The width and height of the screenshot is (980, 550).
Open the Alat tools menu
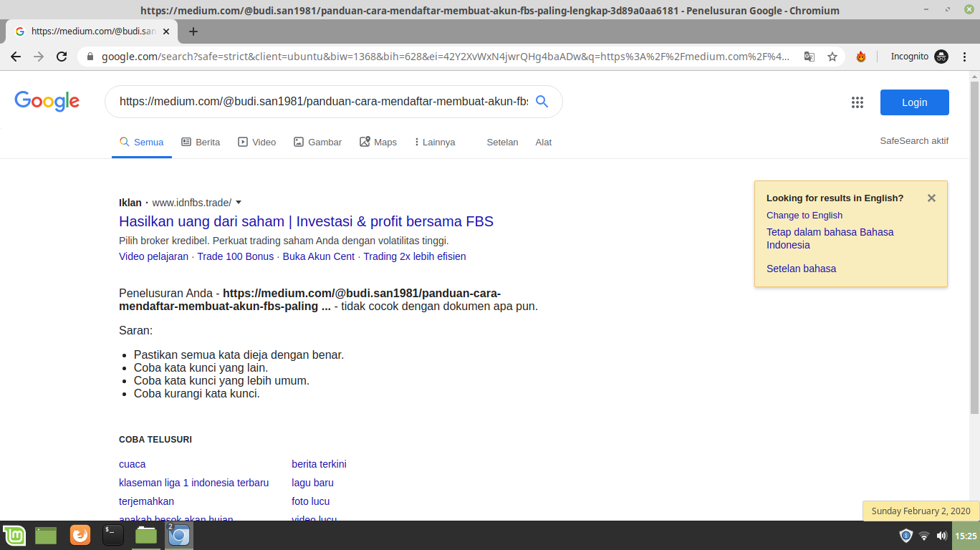[544, 142]
